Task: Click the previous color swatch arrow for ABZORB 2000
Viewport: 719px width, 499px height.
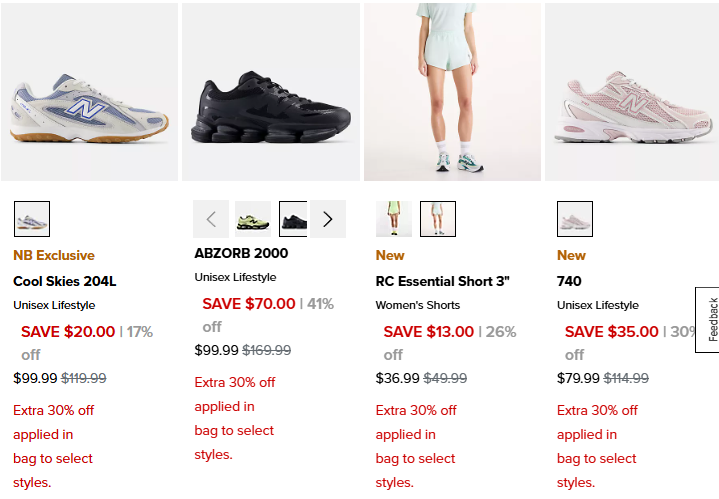Action: (x=211, y=219)
